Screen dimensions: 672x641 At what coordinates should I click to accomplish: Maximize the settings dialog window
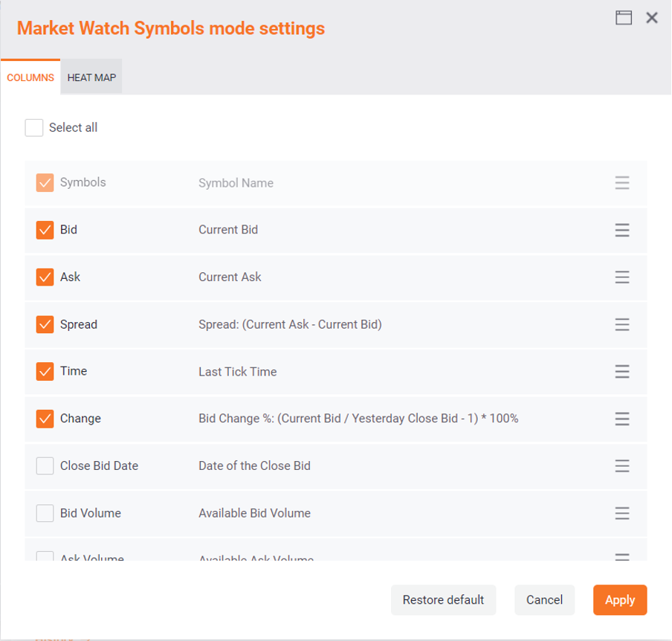[624, 18]
